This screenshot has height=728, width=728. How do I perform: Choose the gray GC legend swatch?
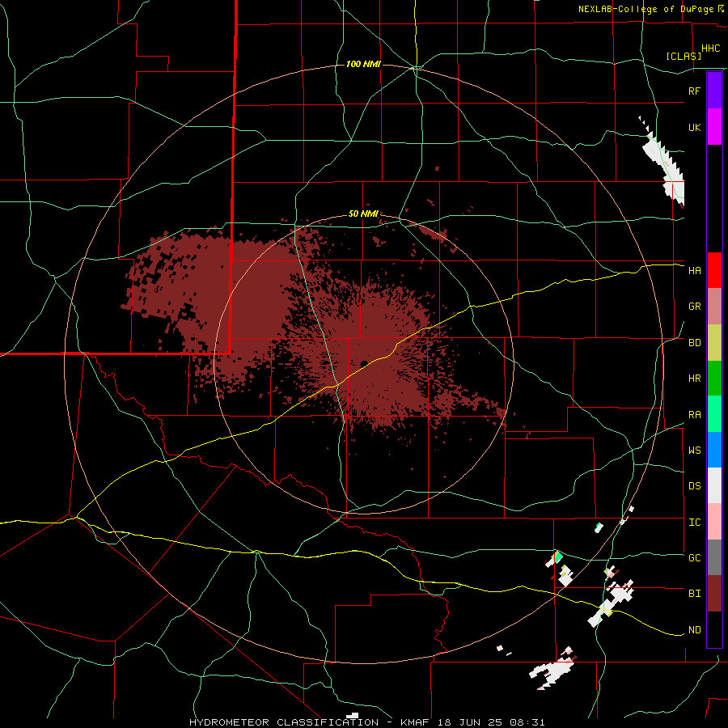(x=714, y=557)
